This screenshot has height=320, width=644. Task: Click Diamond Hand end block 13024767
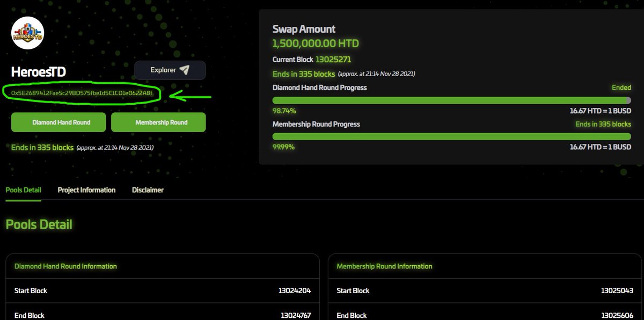coord(295,316)
